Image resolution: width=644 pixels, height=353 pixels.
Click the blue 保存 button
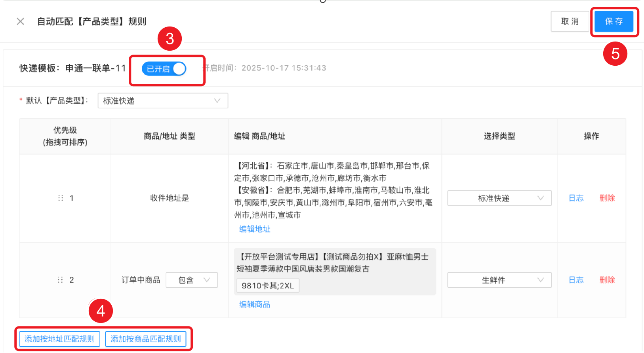(614, 21)
